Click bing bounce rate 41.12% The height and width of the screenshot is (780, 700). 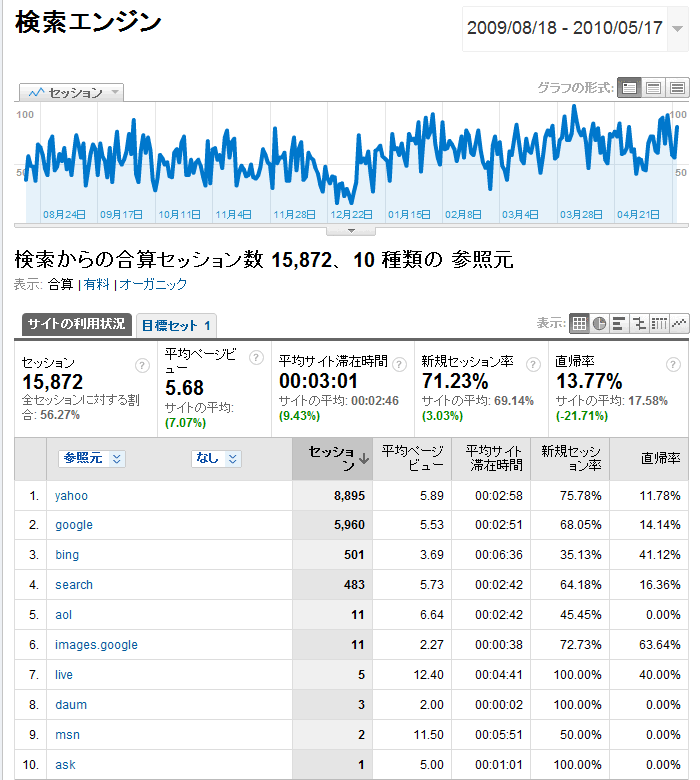point(660,555)
